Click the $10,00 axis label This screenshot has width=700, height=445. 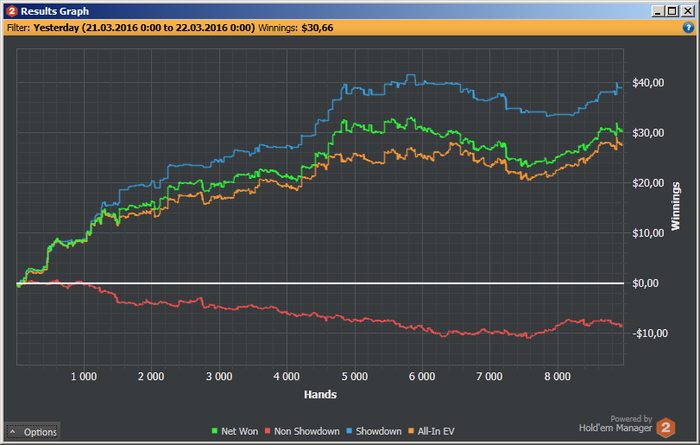648,233
